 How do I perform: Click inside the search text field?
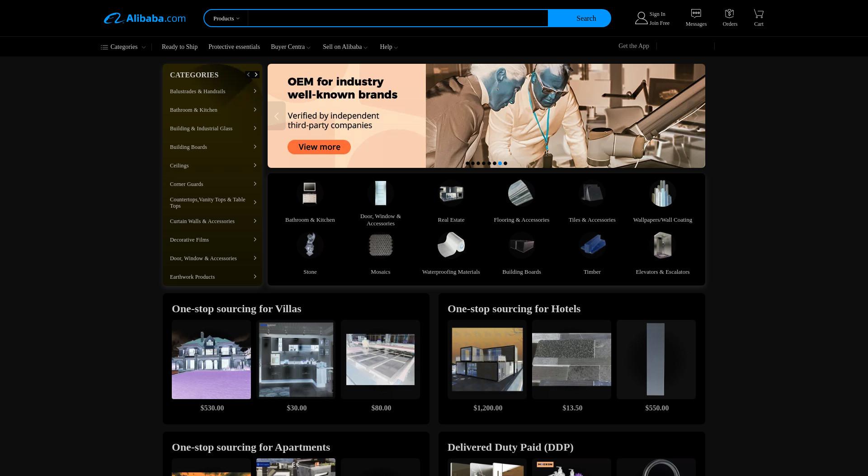[398, 19]
